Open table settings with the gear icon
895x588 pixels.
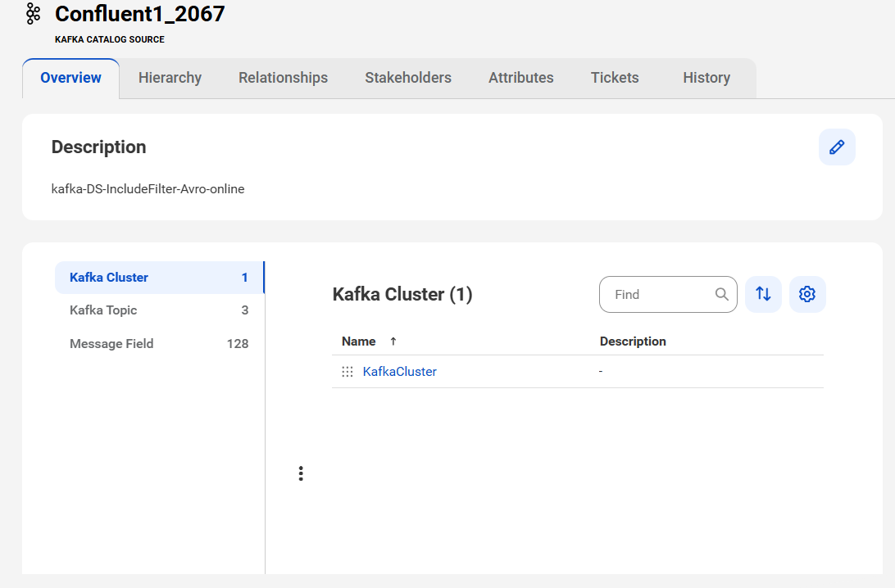[807, 294]
